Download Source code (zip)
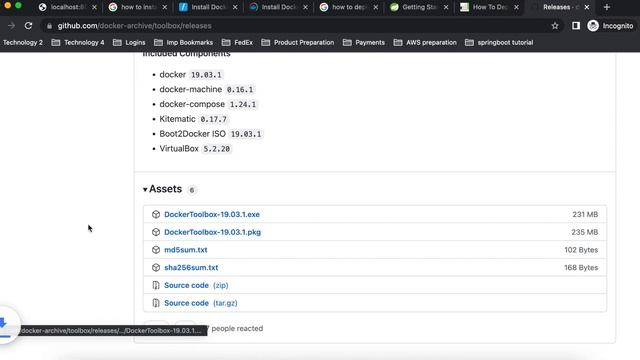The image size is (640, 360). point(196,285)
